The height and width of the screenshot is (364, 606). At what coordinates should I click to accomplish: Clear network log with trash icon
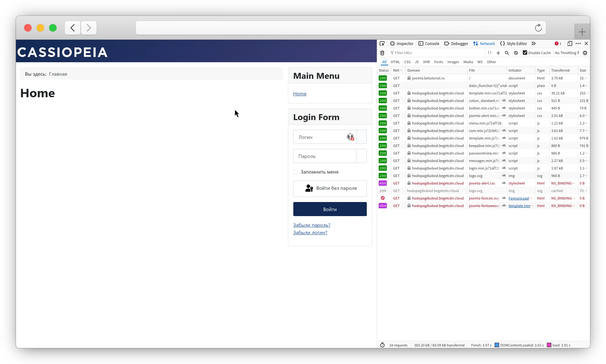382,53
